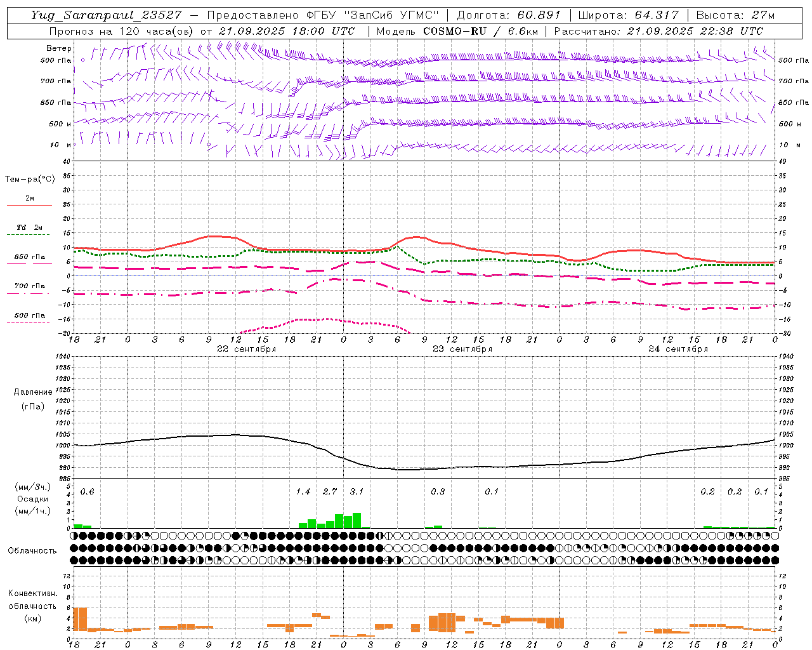Click the 'Тем-ра(°C)' temperature label
The image size is (812, 650).
pyautogui.click(x=30, y=180)
